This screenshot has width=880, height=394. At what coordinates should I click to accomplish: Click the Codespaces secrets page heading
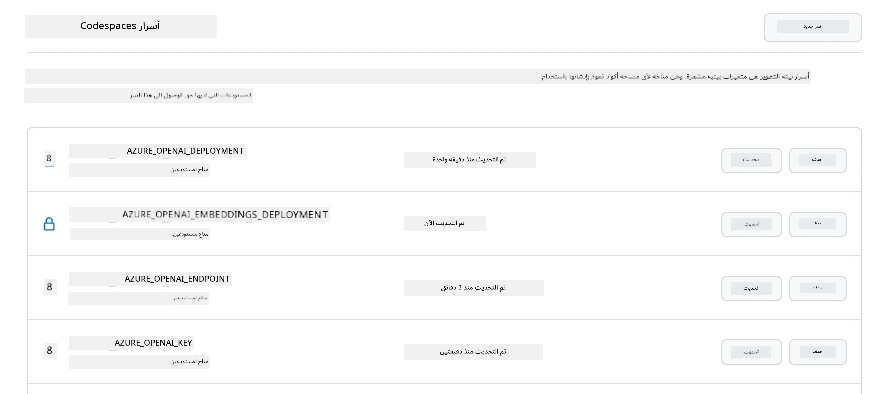point(120,26)
